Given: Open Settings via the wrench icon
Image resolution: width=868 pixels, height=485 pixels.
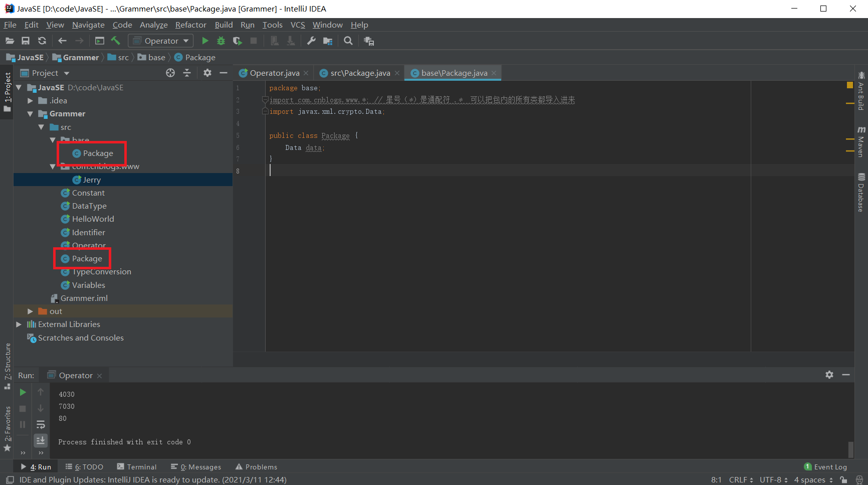Looking at the screenshot, I should [311, 41].
